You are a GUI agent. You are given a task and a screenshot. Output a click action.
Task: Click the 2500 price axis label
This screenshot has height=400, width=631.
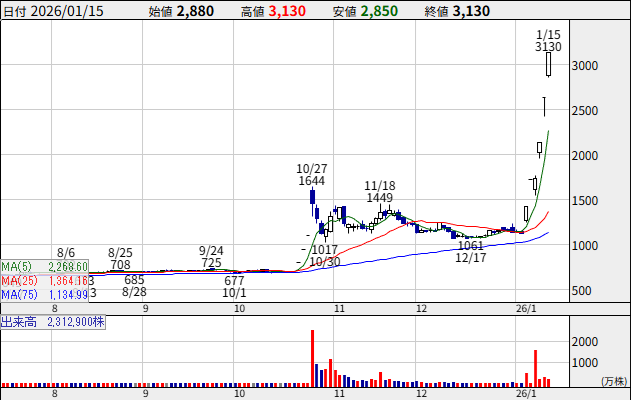(585, 111)
